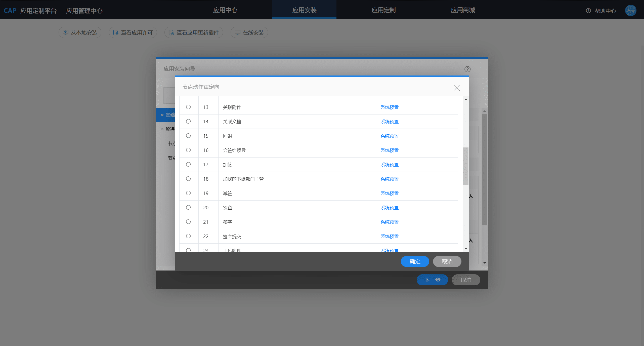Screen dimensions: 644x346
Task: Select the radio button for row 22 签字提交
Action: point(188,236)
